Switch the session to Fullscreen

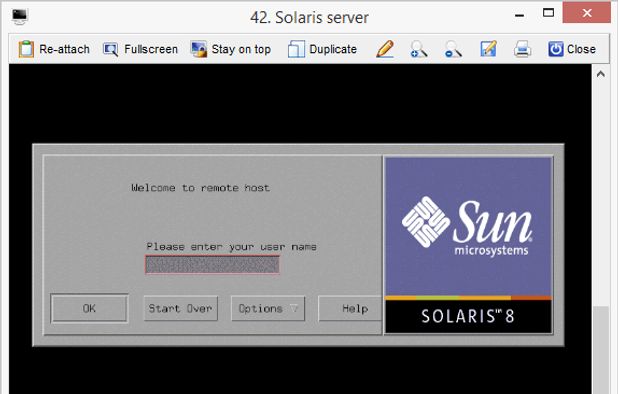click(140, 49)
